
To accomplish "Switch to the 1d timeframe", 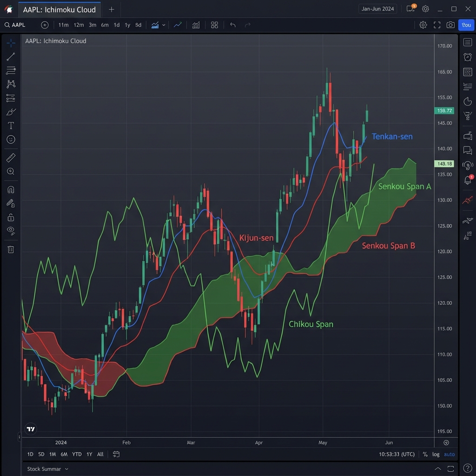I will (117, 25).
